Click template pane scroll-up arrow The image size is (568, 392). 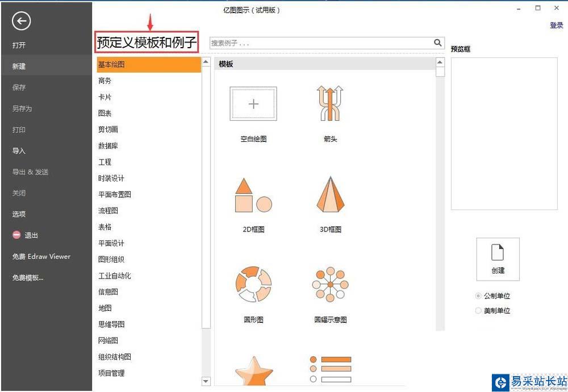pyautogui.click(x=440, y=62)
